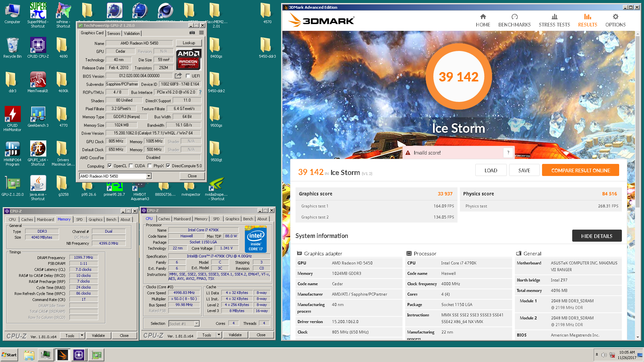Click the Physics score value 84 516
Viewport: 644px width, 362px height.
(x=609, y=194)
